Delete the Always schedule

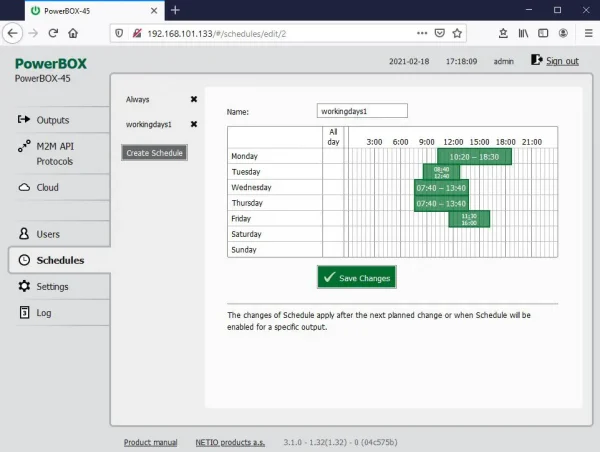(x=194, y=99)
